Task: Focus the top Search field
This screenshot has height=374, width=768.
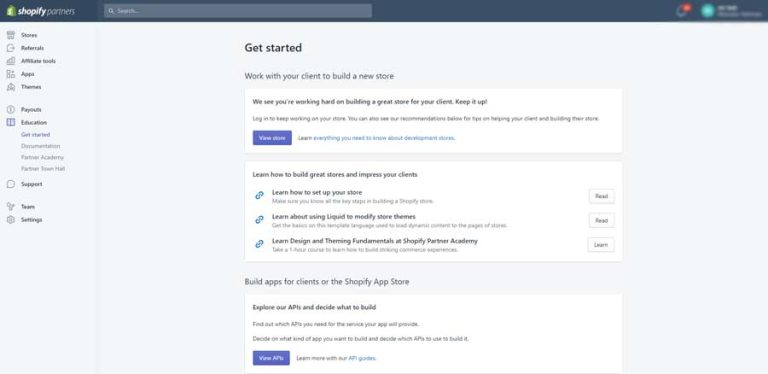Action: pyautogui.click(x=238, y=11)
